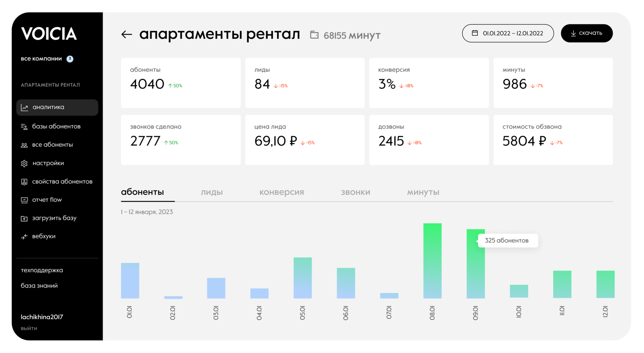This screenshot has height=353, width=644.
Task: Open все абоненты page
Action: (53, 145)
